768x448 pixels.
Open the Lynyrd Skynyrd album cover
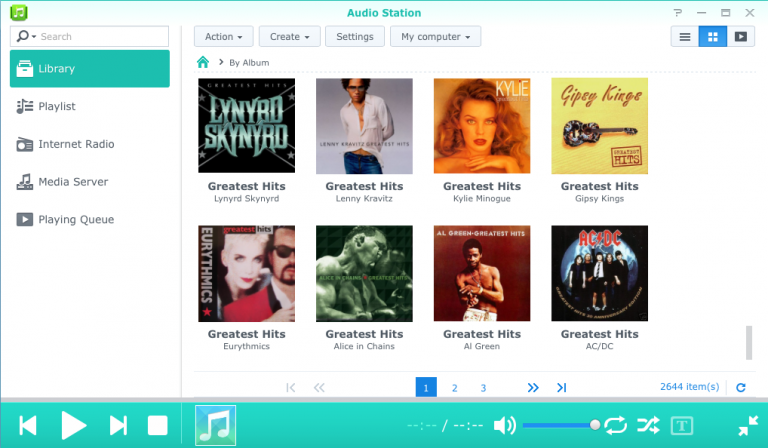pos(246,125)
